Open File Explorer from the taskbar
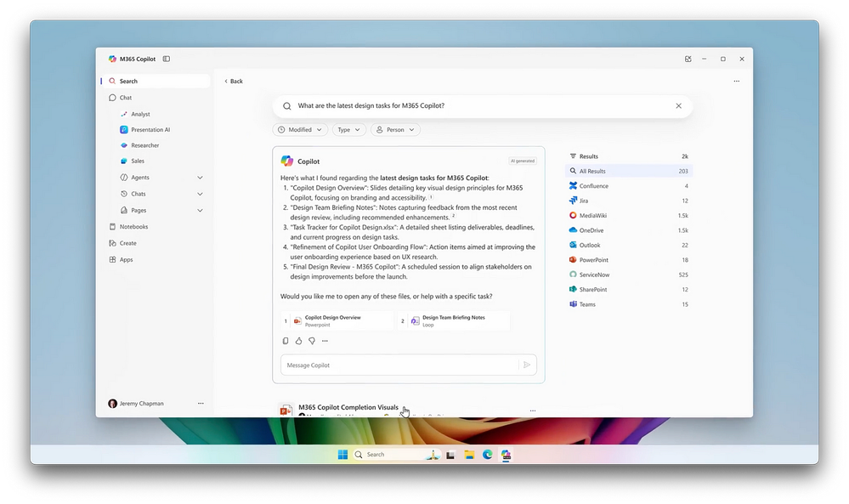 (469, 455)
